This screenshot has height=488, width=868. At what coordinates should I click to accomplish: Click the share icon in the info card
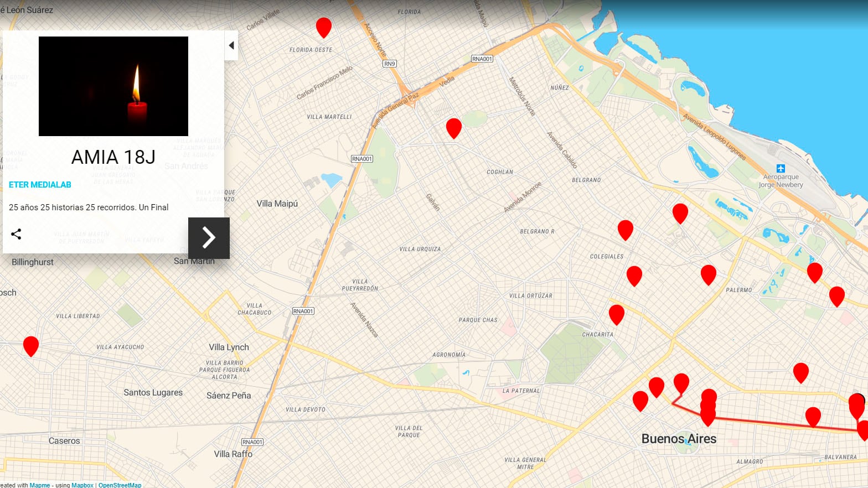click(16, 234)
